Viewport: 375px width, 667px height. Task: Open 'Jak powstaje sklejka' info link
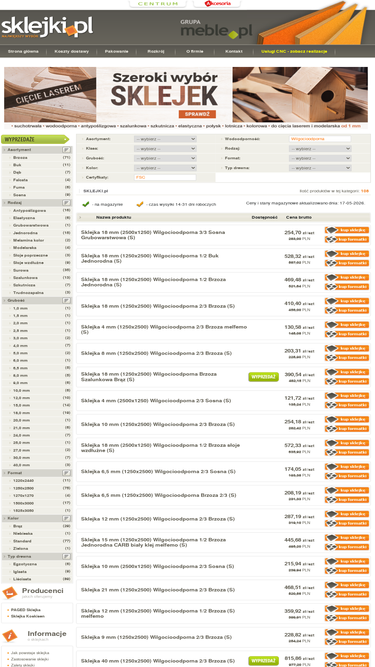tap(30, 653)
